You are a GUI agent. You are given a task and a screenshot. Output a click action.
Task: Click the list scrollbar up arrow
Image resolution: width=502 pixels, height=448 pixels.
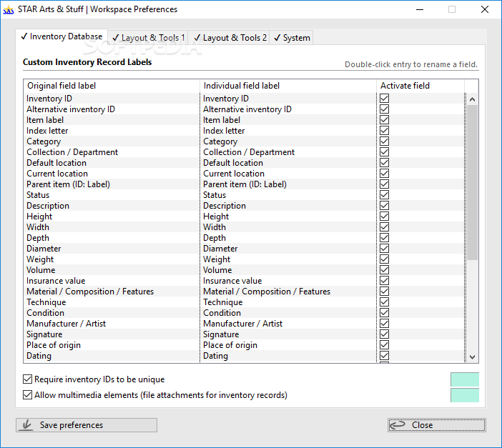[472, 99]
